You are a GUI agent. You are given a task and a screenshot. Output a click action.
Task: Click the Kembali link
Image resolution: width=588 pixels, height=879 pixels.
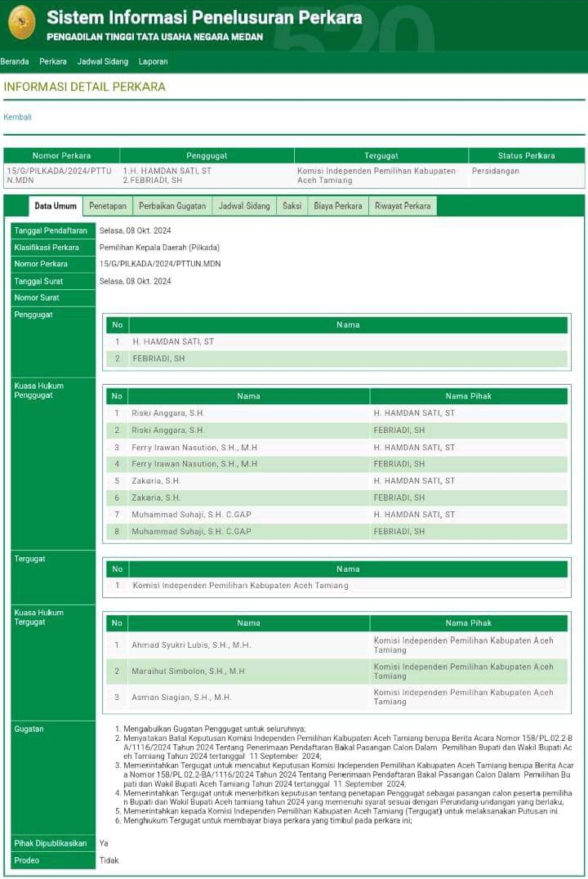coord(18,117)
